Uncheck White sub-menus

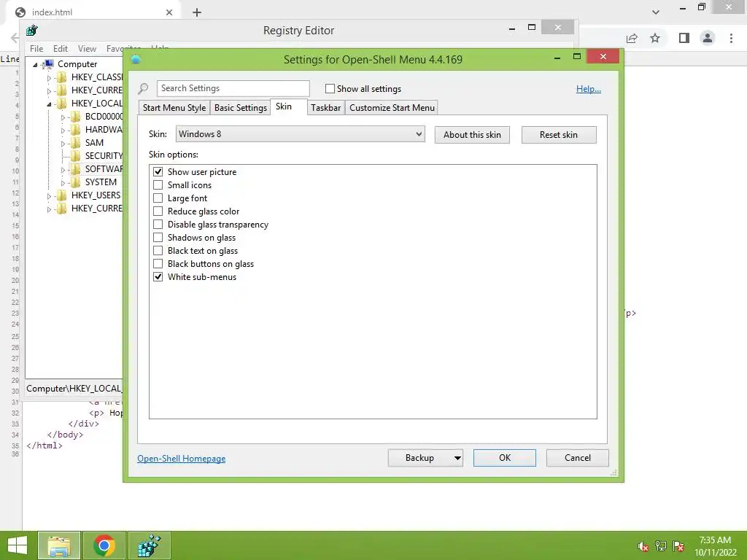[x=158, y=276]
